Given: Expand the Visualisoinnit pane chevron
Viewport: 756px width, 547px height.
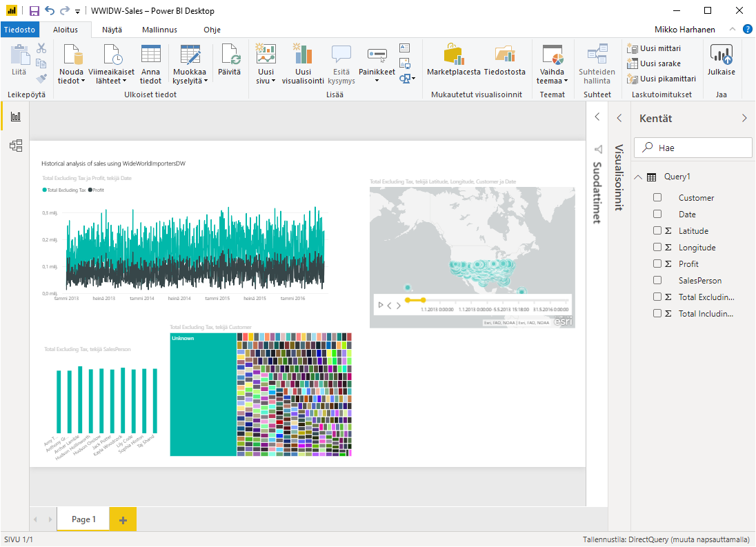Looking at the screenshot, I should coord(619,118).
